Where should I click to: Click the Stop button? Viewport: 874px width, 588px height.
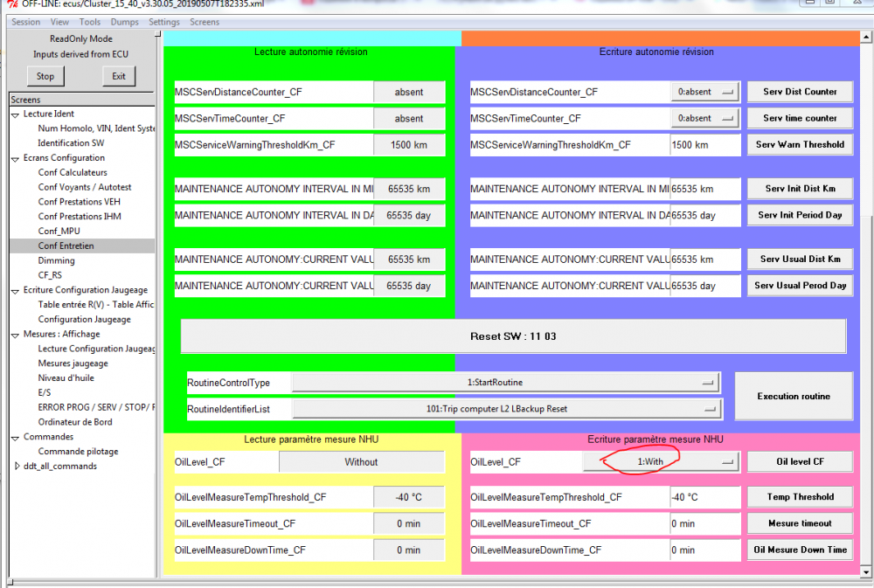click(45, 76)
